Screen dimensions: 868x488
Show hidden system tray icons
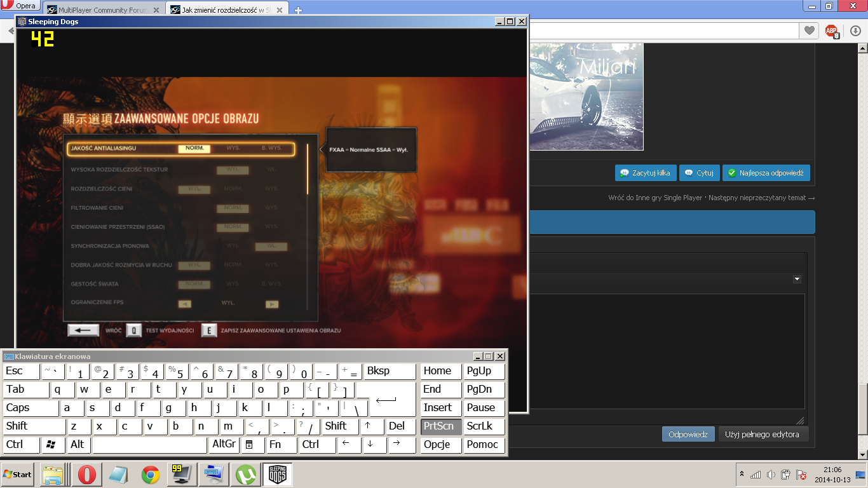(742, 475)
